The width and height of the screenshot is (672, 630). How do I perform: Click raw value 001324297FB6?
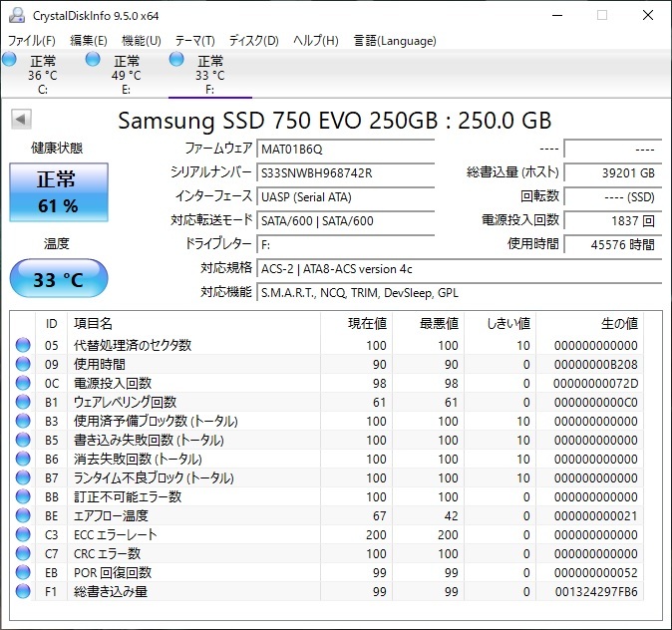point(596,591)
